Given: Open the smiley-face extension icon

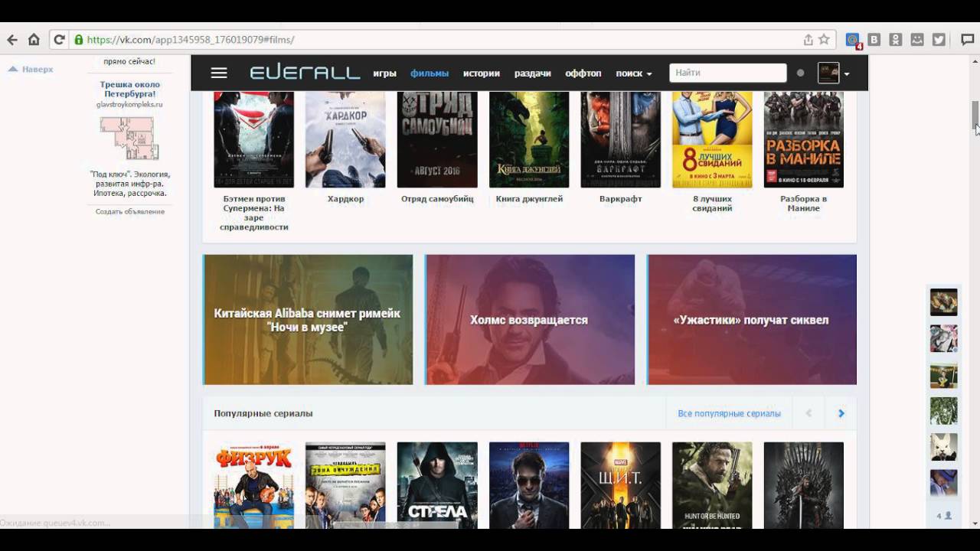Looking at the screenshot, I should 917,40.
